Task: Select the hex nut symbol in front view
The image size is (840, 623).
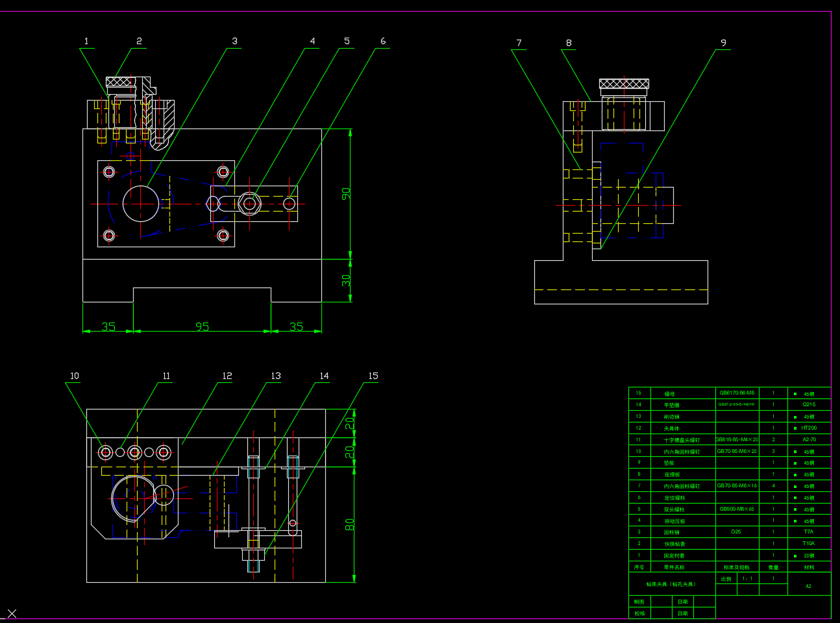Action: (x=249, y=204)
